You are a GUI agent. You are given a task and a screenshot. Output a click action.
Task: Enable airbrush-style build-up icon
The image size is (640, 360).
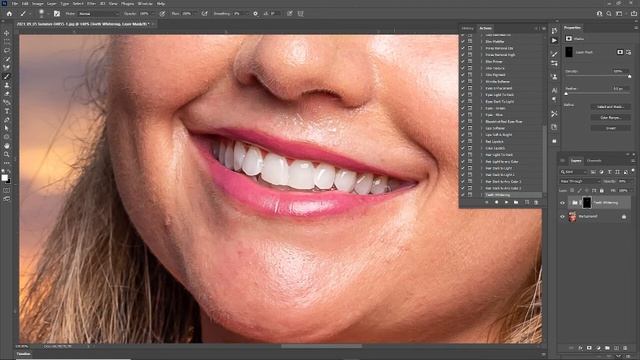tap(204, 13)
